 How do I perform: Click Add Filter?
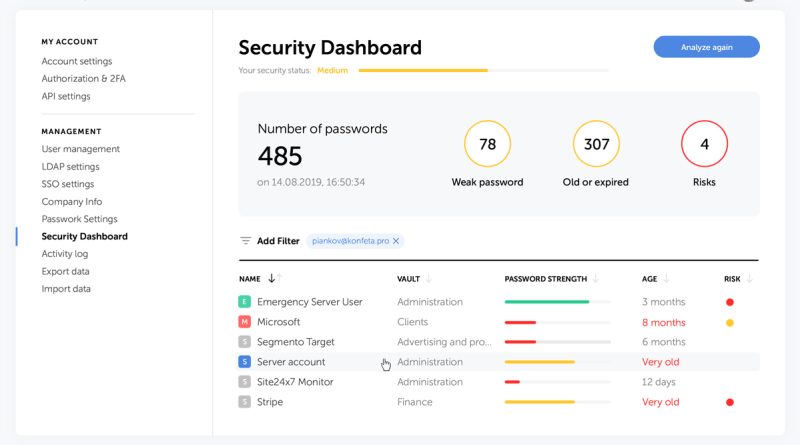pos(278,241)
